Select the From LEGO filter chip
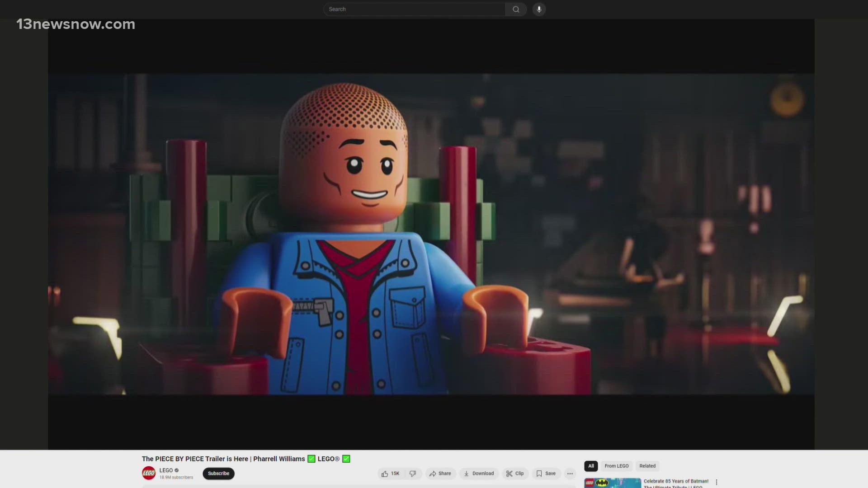The width and height of the screenshot is (868, 488). 617,466
